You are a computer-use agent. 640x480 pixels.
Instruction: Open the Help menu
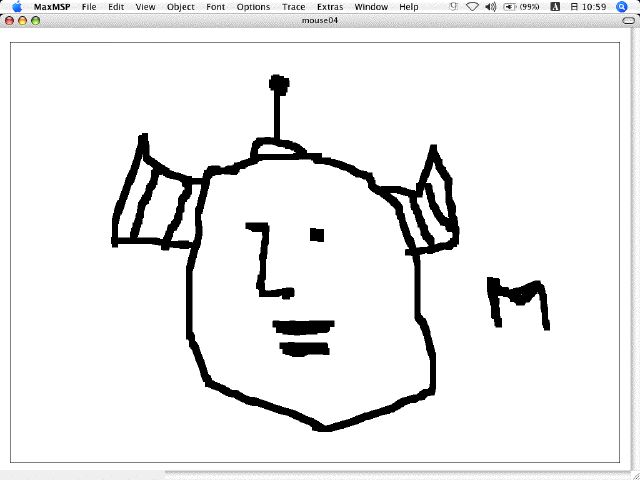click(409, 7)
